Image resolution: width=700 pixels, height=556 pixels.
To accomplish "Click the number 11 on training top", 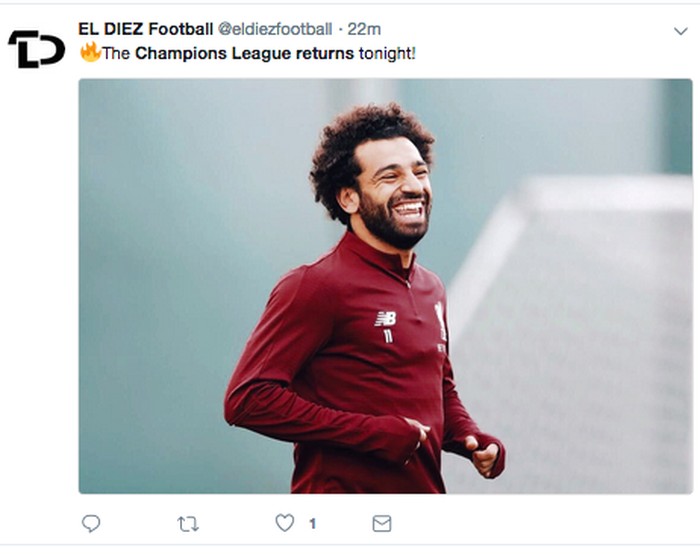I will 387,337.
